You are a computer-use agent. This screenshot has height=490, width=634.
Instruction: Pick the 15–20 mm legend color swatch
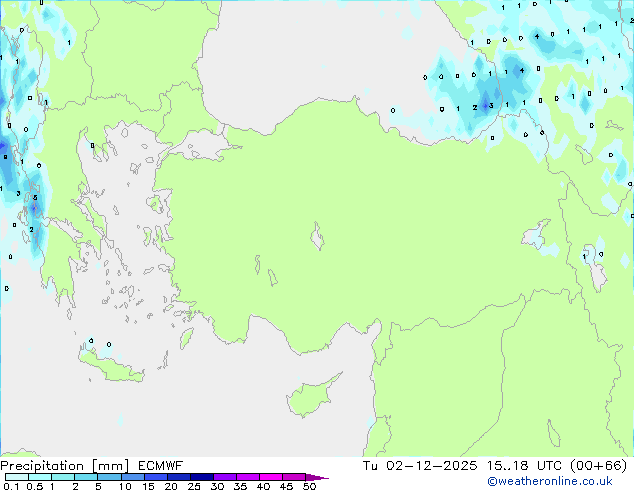click(x=156, y=477)
